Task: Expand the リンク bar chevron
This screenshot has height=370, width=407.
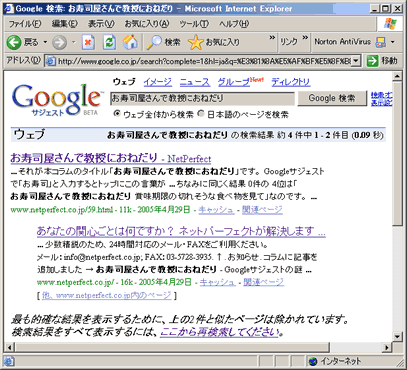Action: [x=305, y=37]
